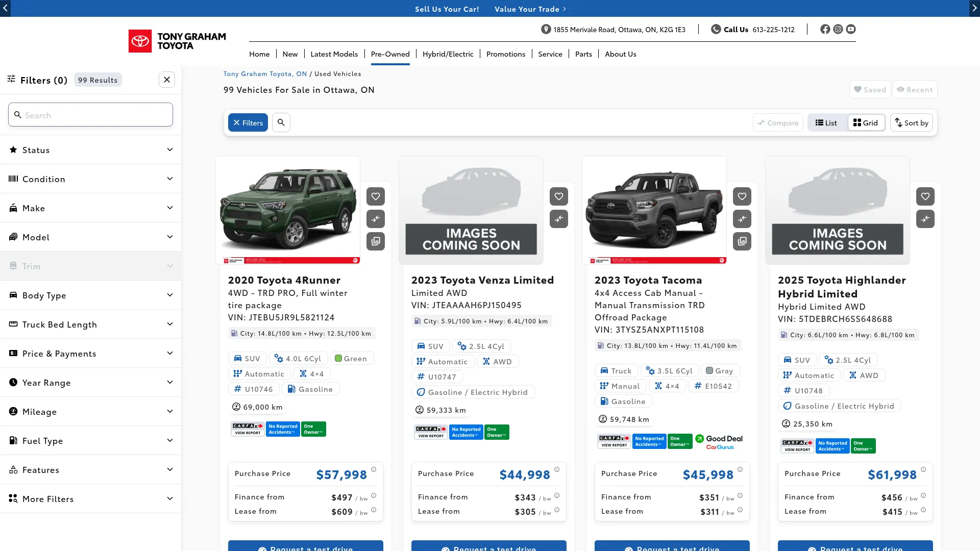Open the 2023 Toyota Tacoma title link
The image size is (980, 551).
coord(648,280)
